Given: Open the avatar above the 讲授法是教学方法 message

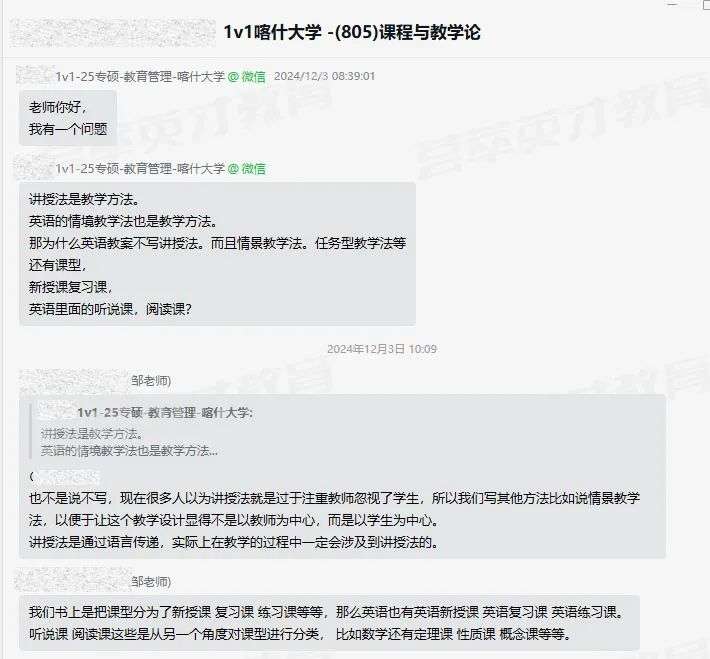Looking at the screenshot, I should point(34,168).
